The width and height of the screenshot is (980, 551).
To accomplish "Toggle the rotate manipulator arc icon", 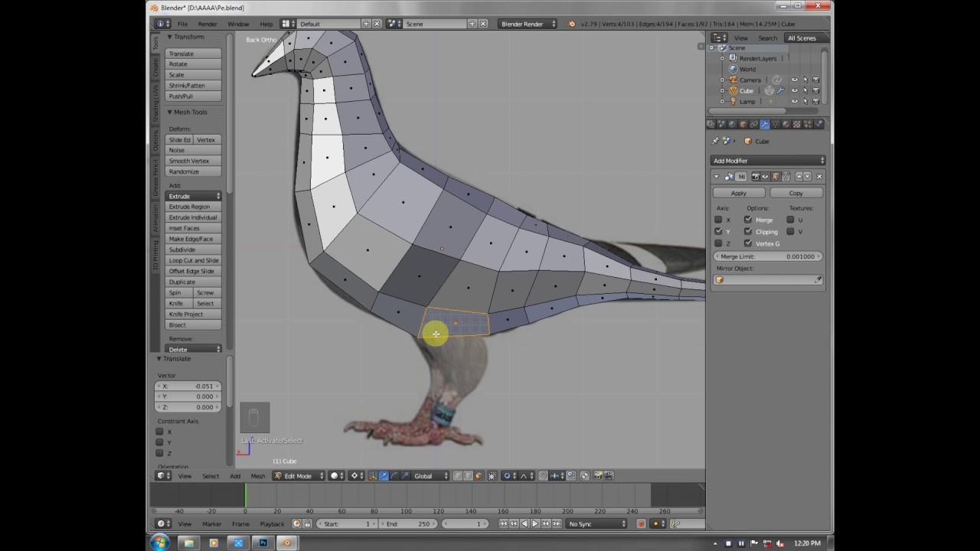I will [x=394, y=476].
